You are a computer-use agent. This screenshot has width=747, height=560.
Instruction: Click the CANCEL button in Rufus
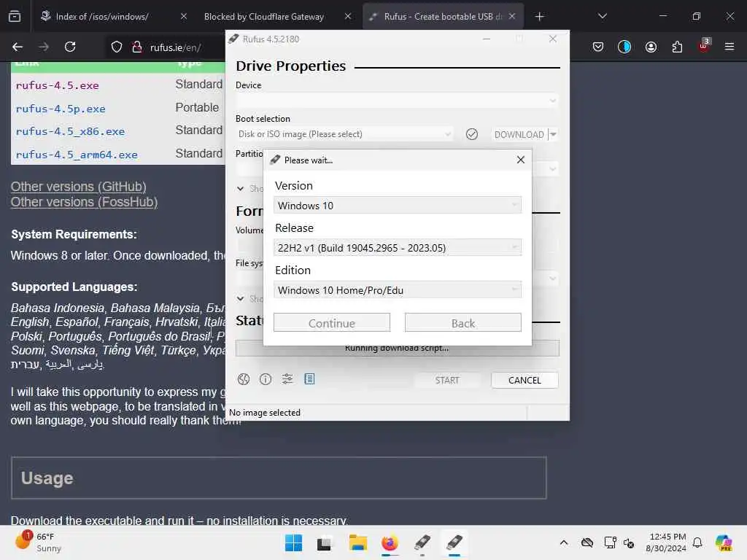(x=525, y=380)
